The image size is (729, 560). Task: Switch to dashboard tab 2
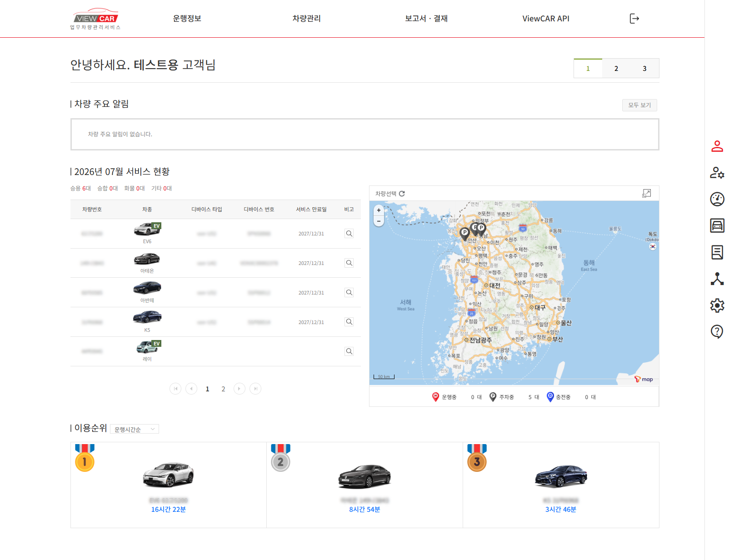pos(616,68)
